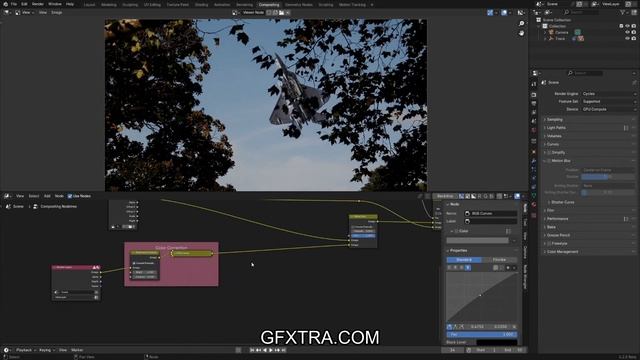Viewport: 640px width, 360px height.
Task: Expand the Color Management panel
Action: pyautogui.click(x=562, y=252)
